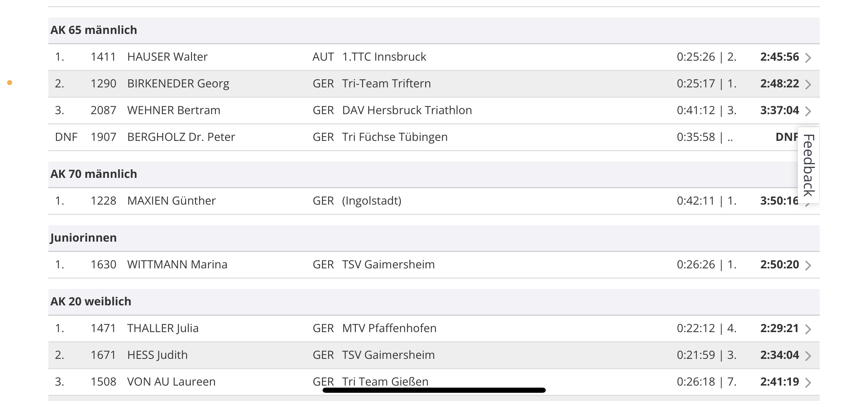Open chevron next to VON AU Laureen
Image resolution: width=868 pixels, height=401 pixels.
click(808, 382)
